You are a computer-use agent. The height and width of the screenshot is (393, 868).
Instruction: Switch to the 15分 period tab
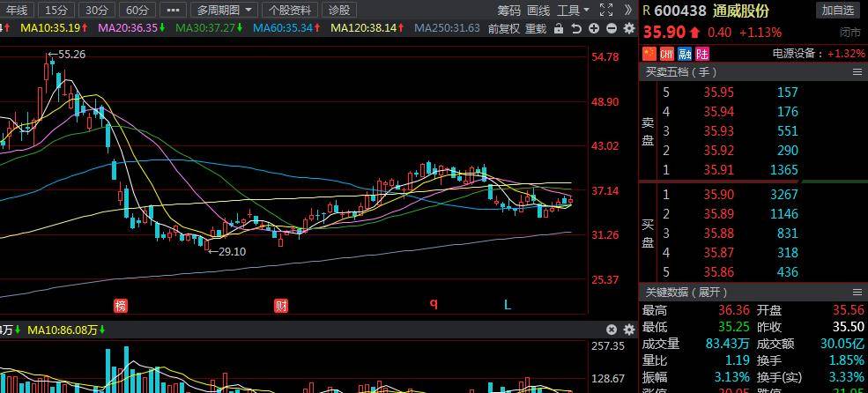(55, 10)
